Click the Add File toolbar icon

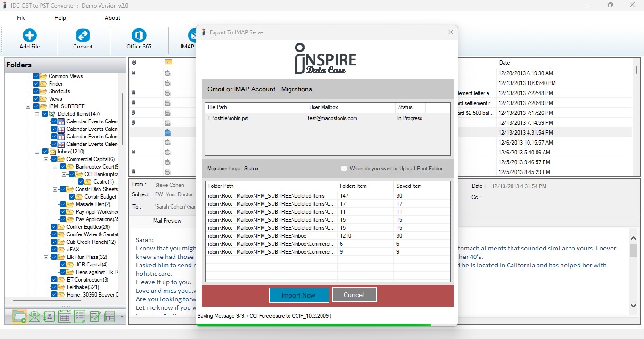[x=29, y=35]
